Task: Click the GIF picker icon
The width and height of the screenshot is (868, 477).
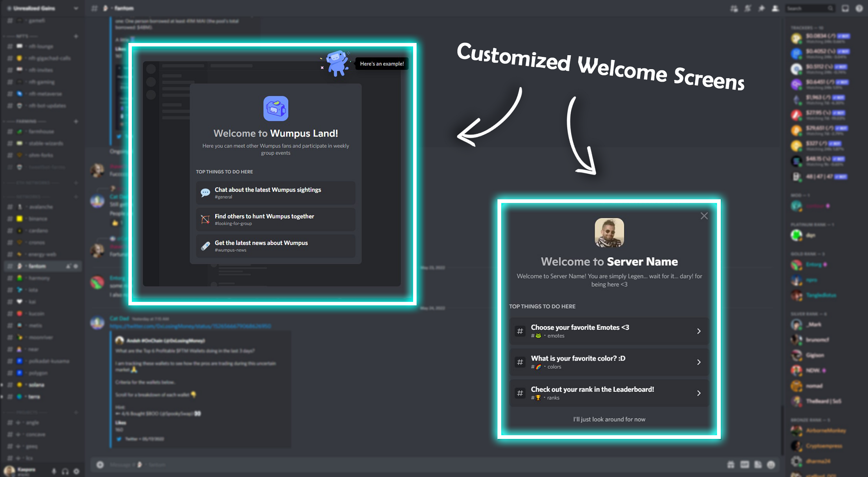Action: [744, 465]
